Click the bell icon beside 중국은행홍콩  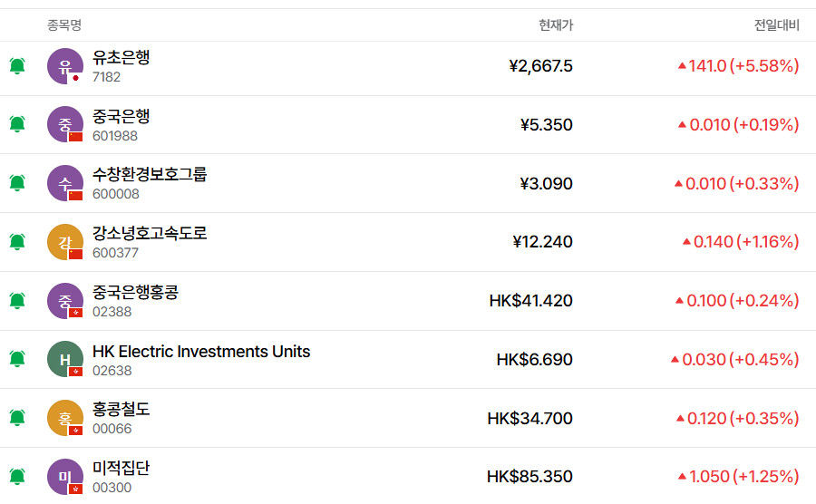pyautogui.click(x=17, y=300)
